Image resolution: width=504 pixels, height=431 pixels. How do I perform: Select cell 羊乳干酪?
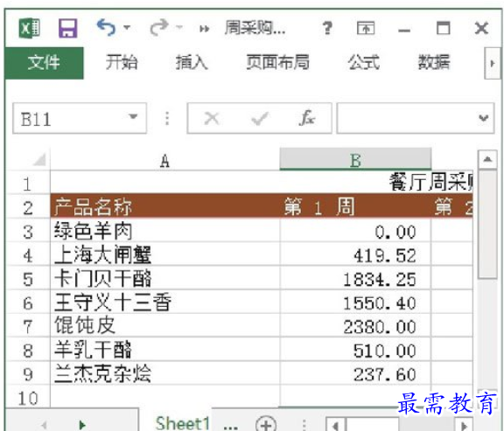(x=164, y=350)
